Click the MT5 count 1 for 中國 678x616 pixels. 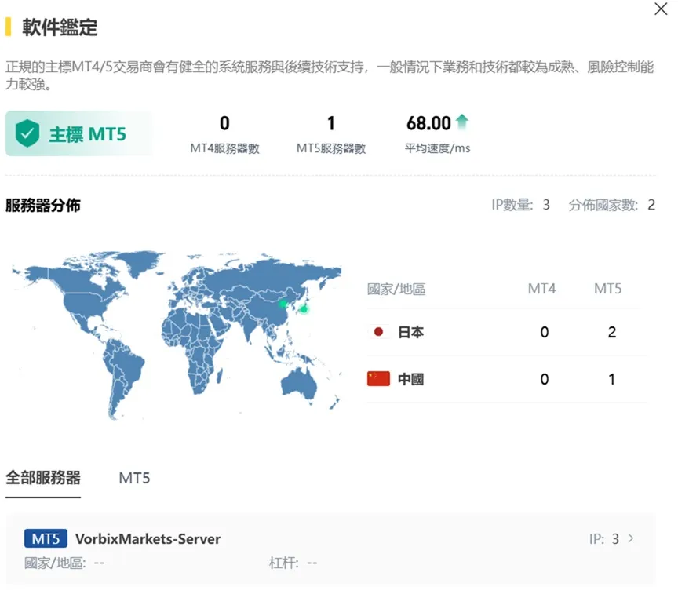point(612,379)
